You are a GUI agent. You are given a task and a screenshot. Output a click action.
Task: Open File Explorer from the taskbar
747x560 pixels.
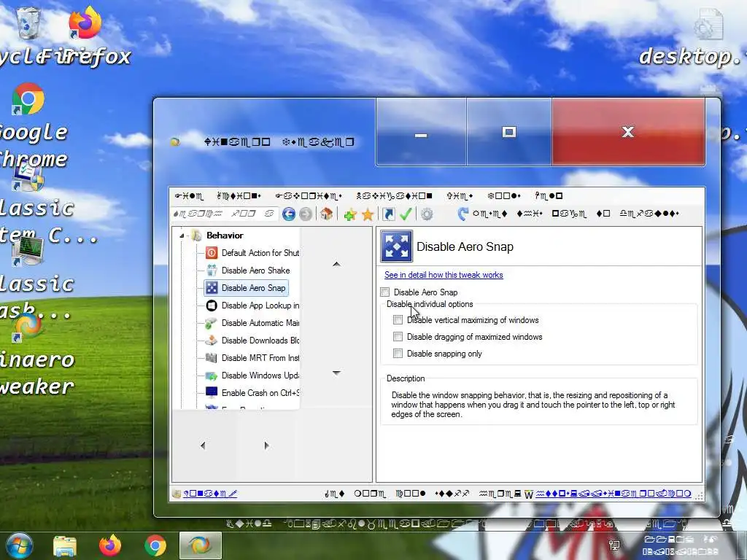[65, 545]
